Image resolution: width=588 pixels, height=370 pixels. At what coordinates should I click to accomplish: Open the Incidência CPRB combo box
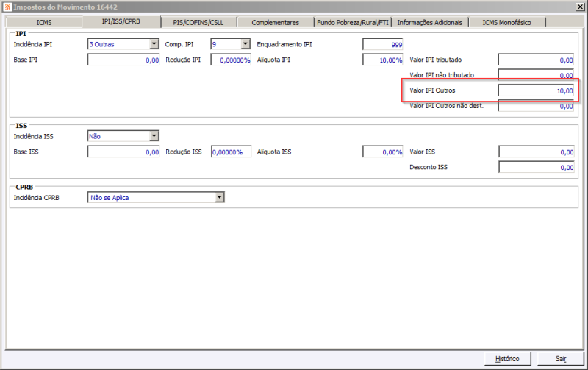click(x=156, y=197)
